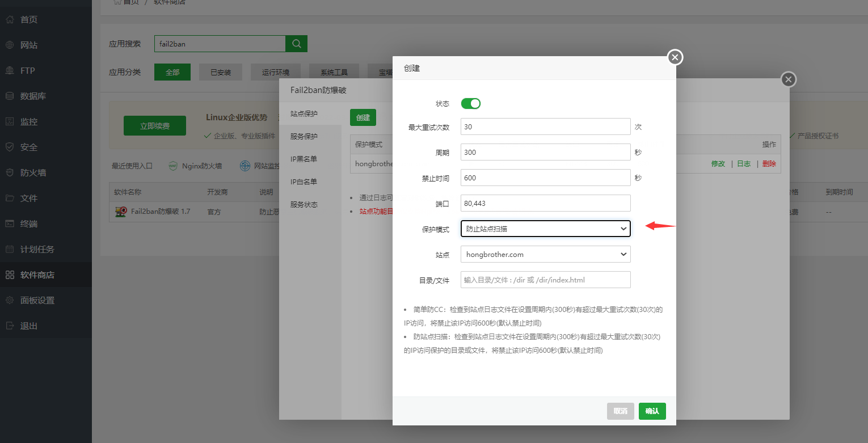
Task: Click the green 创建 button
Action: point(363,117)
